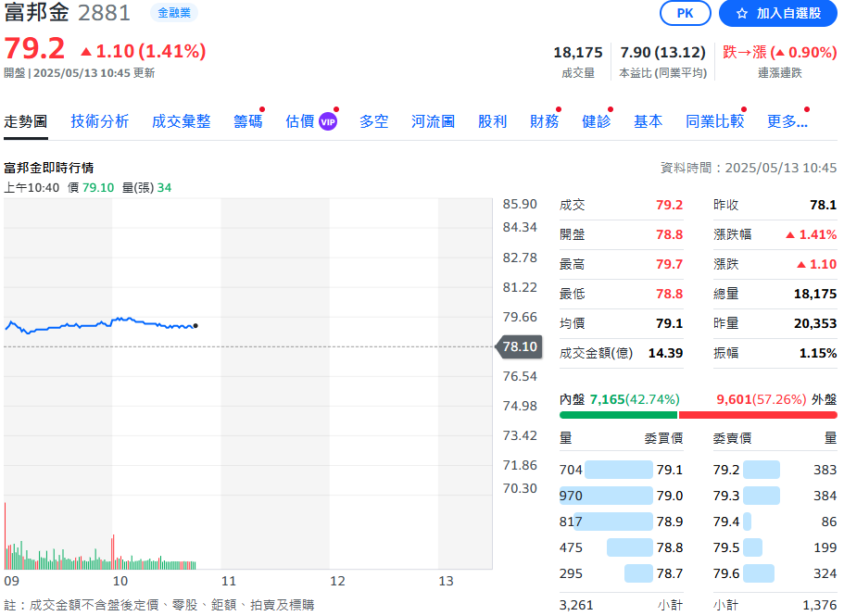Open the 基本 tab
The width and height of the screenshot is (844, 616).
(x=648, y=121)
